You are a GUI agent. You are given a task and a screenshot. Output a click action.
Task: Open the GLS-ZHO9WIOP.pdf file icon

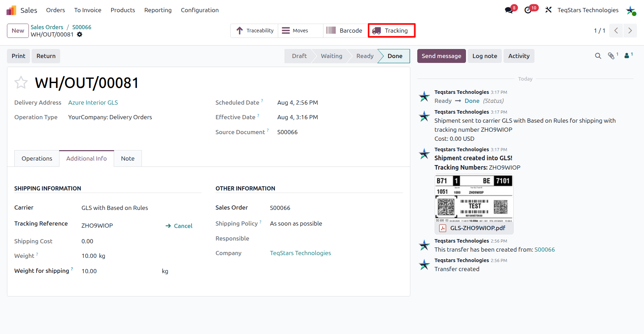pyautogui.click(x=443, y=228)
